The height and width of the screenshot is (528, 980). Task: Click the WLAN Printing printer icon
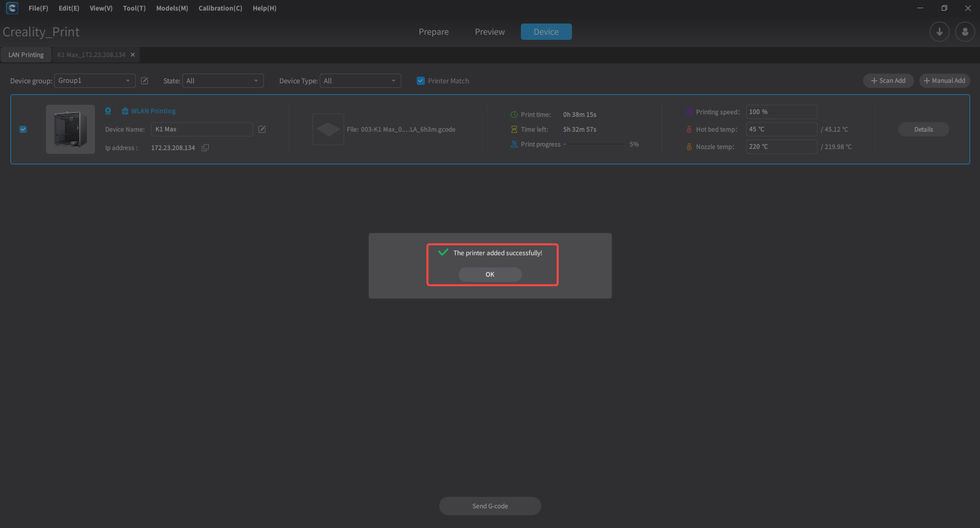[125, 111]
